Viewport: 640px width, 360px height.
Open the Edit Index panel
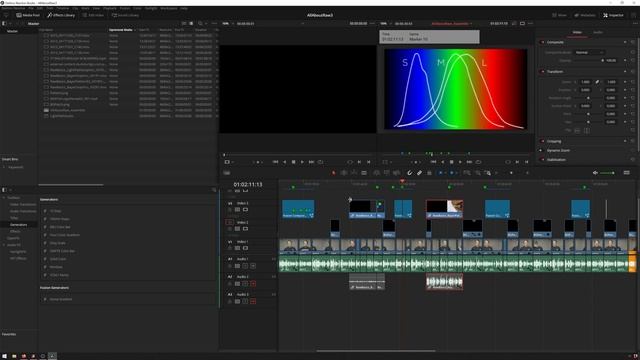tap(93, 15)
